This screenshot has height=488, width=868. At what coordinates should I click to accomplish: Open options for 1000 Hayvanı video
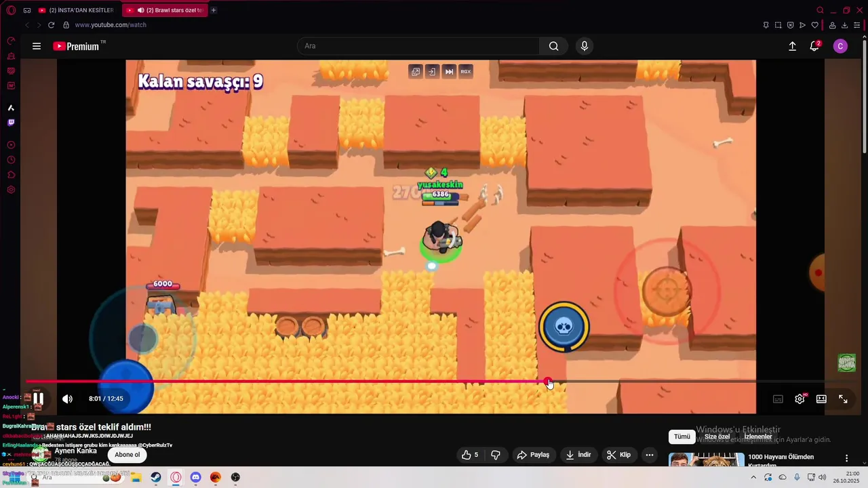(846, 458)
